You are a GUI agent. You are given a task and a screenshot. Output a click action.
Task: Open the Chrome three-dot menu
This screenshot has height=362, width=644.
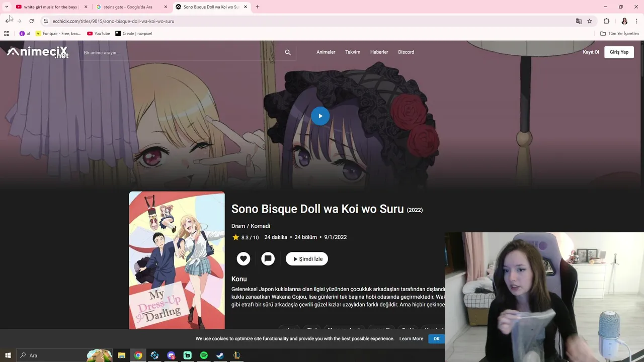point(637,21)
